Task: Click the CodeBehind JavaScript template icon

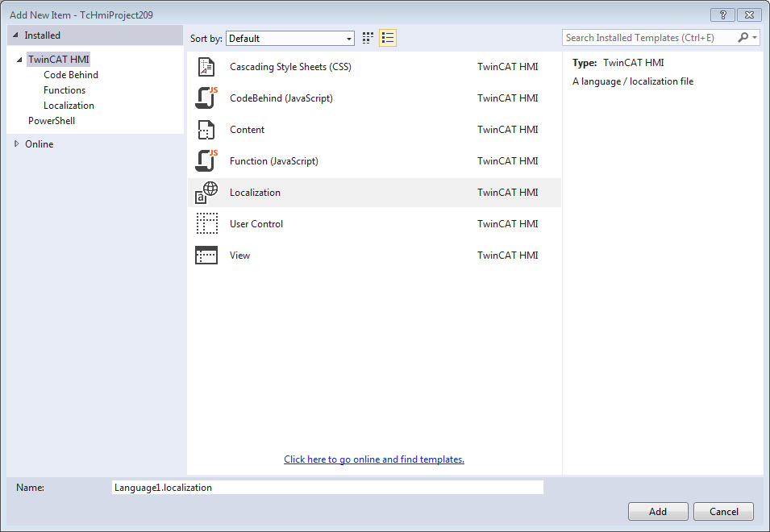Action: coord(206,98)
